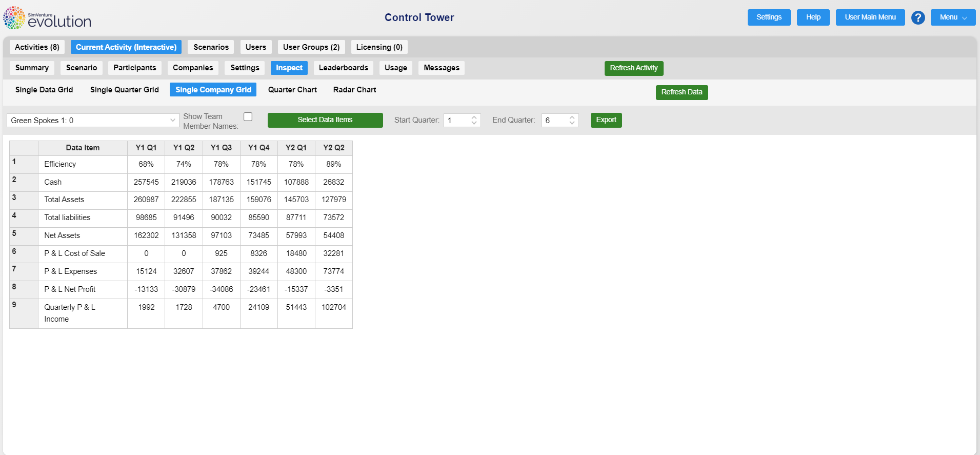
Task: Click the Total liabilities value 98685
Action: (x=146, y=217)
